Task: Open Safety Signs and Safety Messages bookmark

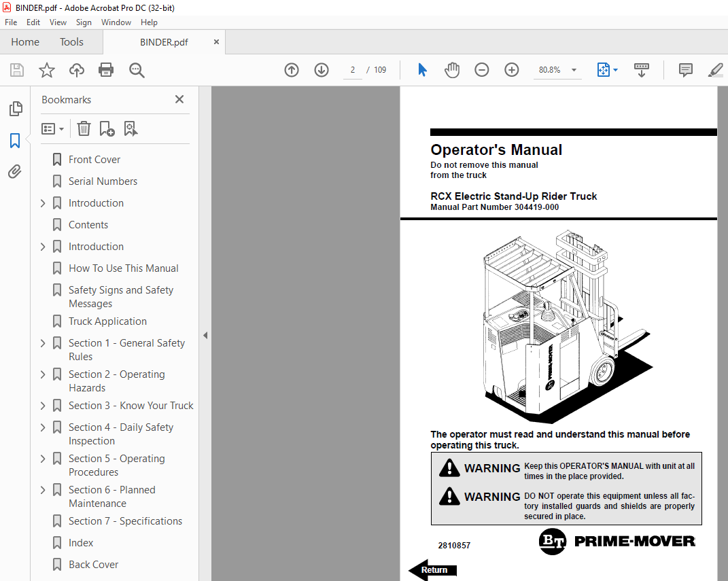Action: [x=121, y=296]
